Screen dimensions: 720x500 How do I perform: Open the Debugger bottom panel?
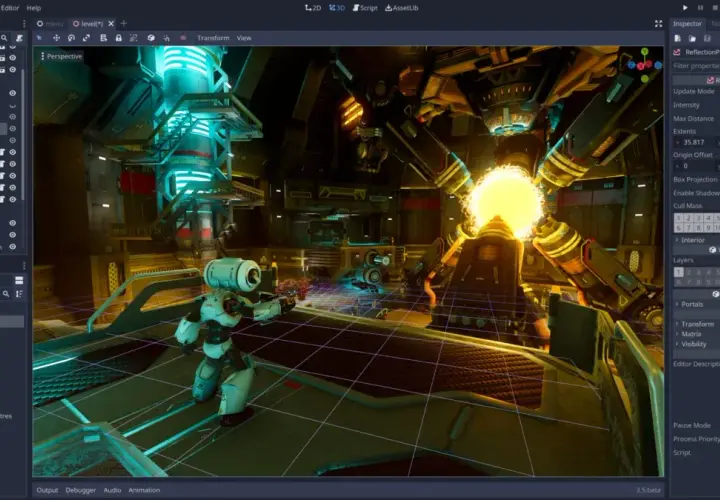click(x=81, y=490)
